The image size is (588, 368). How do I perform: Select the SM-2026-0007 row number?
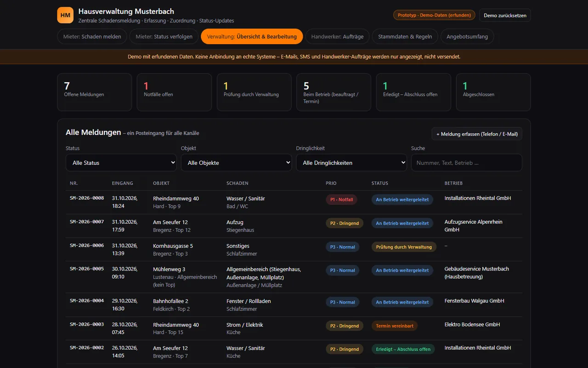coord(87,222)
